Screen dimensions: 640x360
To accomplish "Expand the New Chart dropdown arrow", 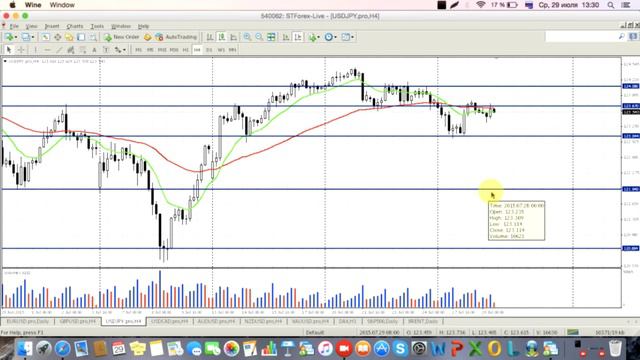I will pyautogui.click(x=16, y=37).
